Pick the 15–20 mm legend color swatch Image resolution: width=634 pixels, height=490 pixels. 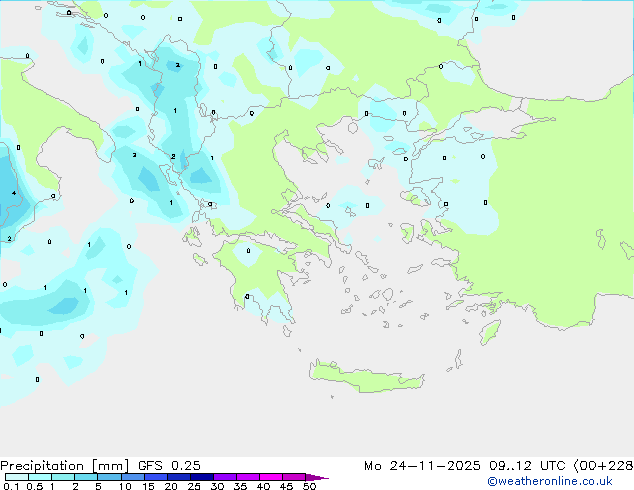pyautogui.click(x=156, y=477)
